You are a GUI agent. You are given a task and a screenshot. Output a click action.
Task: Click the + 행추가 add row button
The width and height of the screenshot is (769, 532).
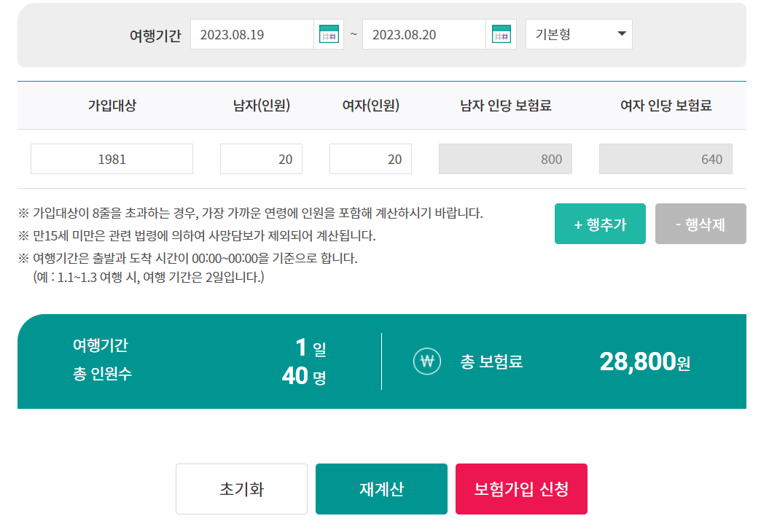coord(600,224)
